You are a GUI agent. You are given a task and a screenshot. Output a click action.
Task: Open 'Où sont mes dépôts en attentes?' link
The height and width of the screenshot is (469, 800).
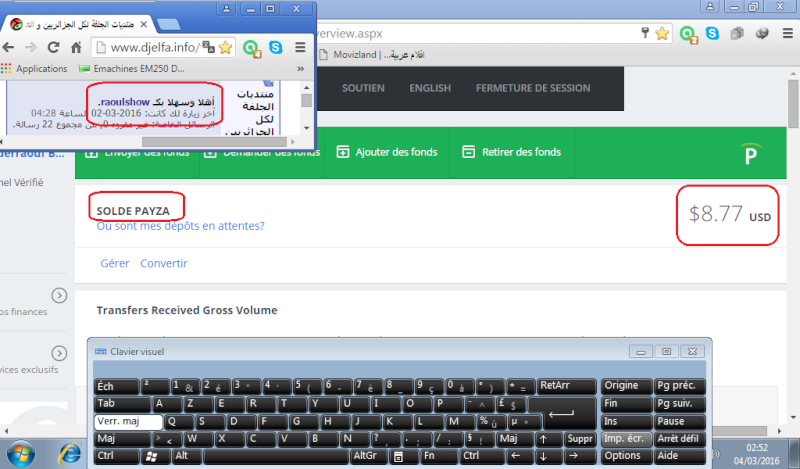point(181,226)
